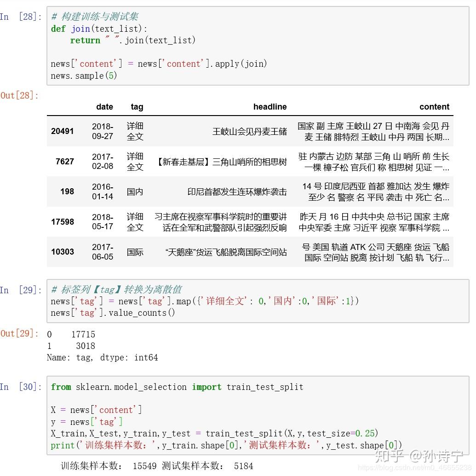Click the content column header
The width and height of the screenshot is (476, 476).
pos(434,107)
